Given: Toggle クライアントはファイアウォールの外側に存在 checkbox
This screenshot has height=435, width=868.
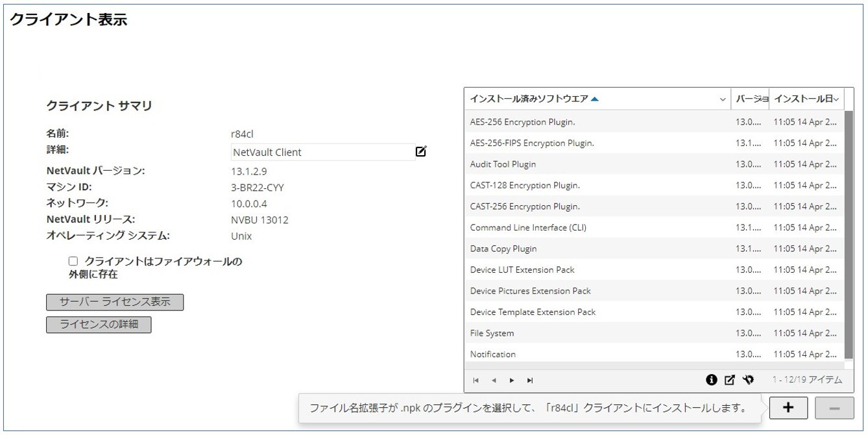Looking at the screenshot, I should coord(73,261).
